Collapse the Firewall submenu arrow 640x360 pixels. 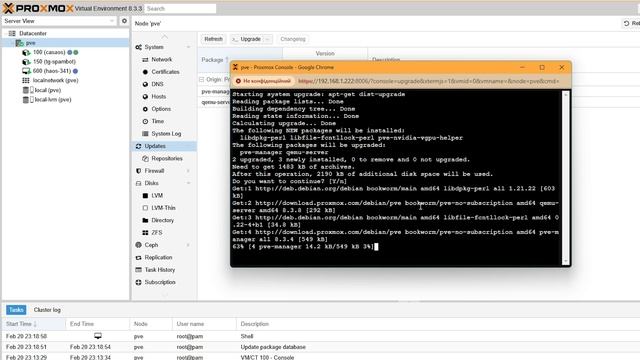pos(188,171)
